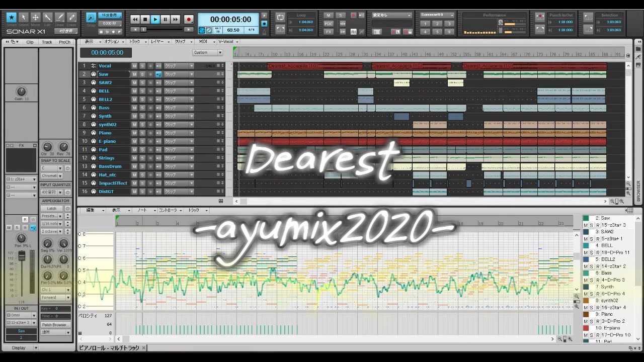Choose the Move tool in toolbar

[x=35, y=18]
